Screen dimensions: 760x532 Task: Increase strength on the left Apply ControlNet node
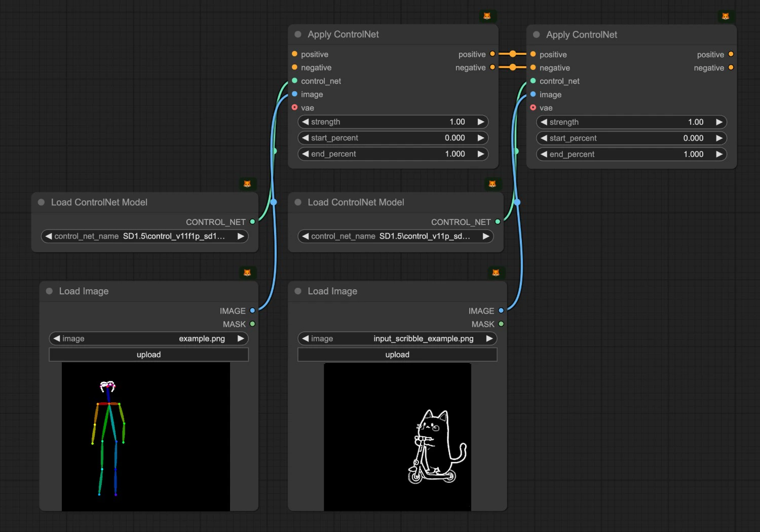[481, 122]
